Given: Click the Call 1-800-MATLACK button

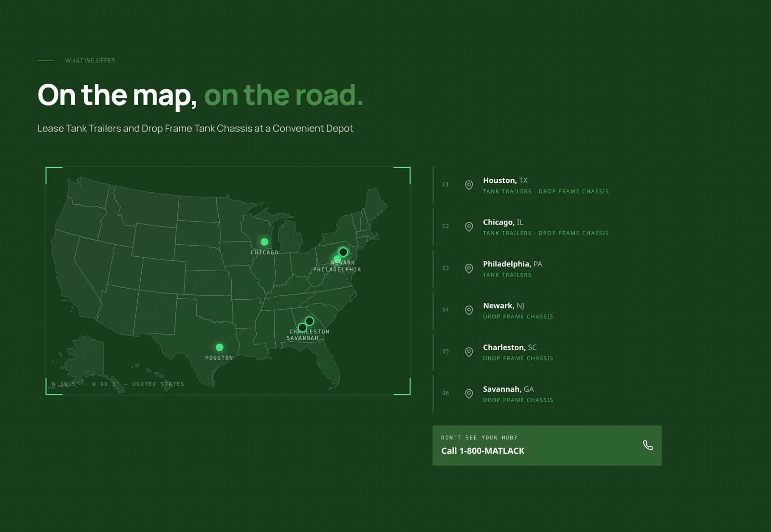Looking at the screenshot, I should [547, 446].
